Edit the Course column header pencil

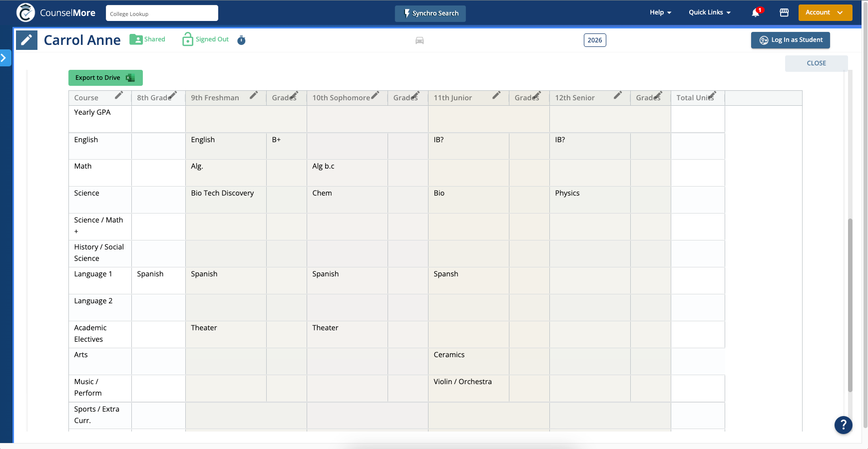(119, 95)
